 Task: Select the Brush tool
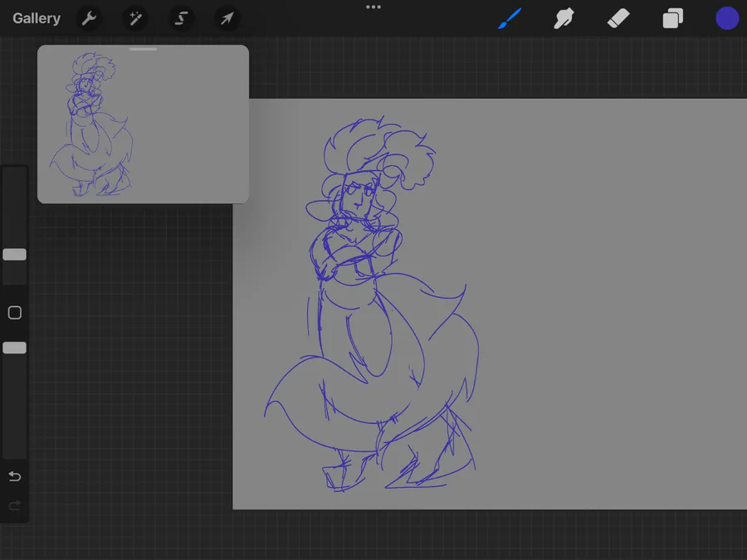click(x=510, y=18)
